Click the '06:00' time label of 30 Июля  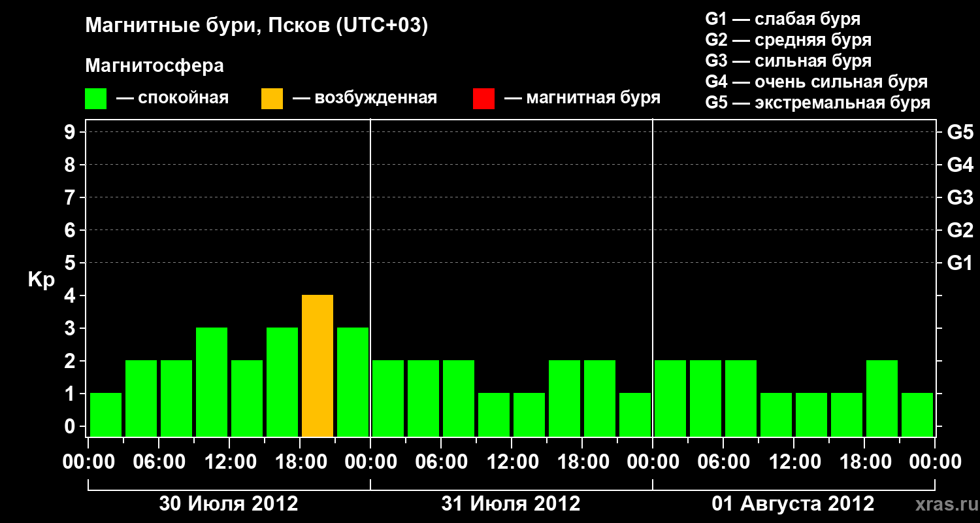(159, 462)
